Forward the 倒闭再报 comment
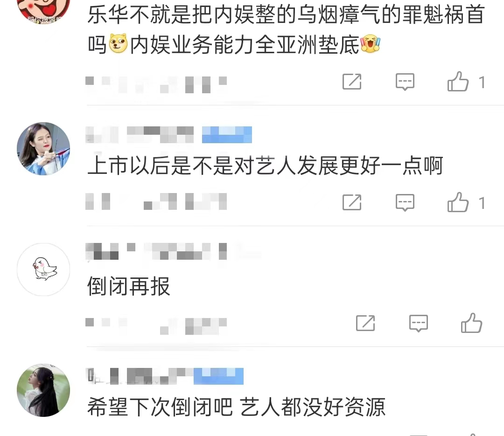 [365, 323]
